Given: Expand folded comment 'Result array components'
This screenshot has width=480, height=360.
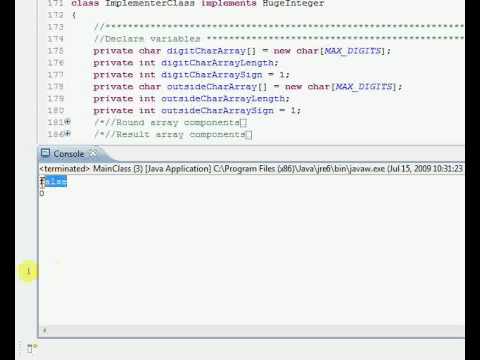Looking at the screenshot, I should [68, 134].
